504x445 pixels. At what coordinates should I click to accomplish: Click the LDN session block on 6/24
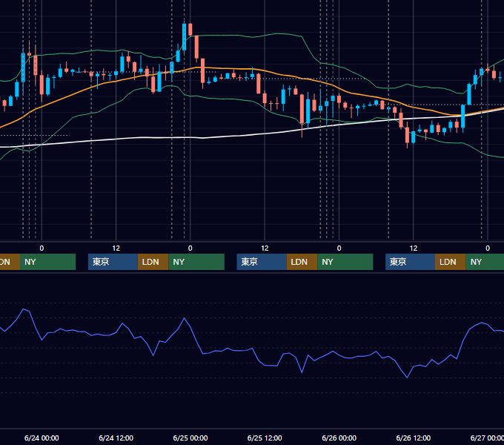153,262
